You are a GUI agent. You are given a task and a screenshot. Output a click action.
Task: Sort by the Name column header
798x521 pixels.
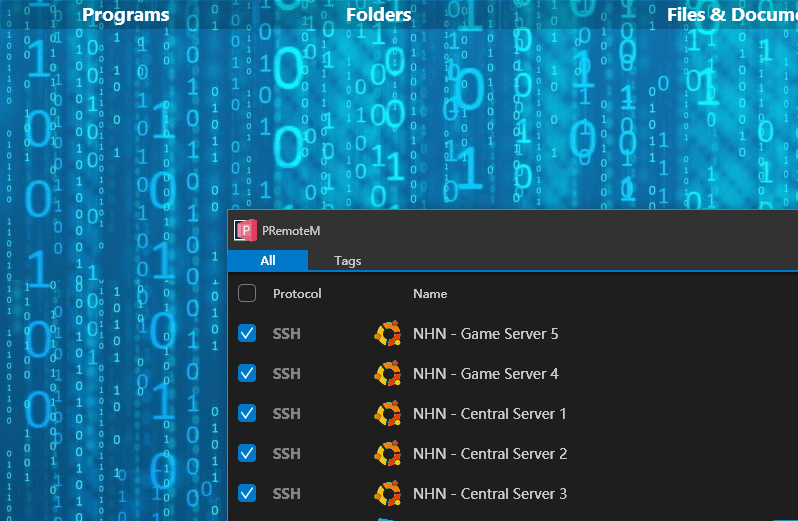[x=430, y=294]
